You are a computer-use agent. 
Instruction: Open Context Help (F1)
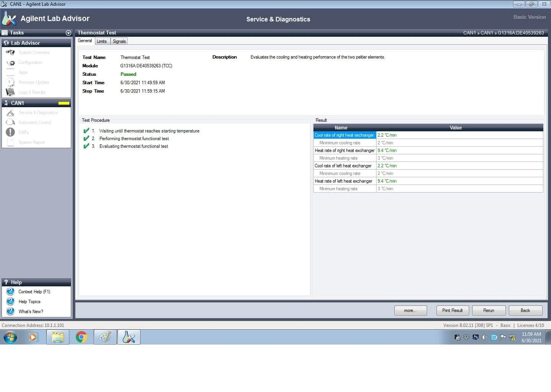(x=34, y=292)
